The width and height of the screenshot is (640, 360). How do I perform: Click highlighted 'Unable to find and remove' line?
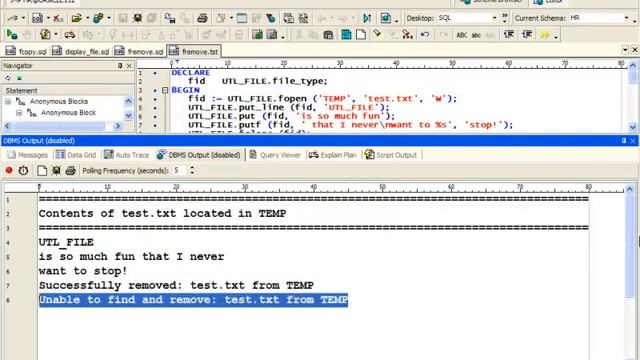[x=193, y=300]
